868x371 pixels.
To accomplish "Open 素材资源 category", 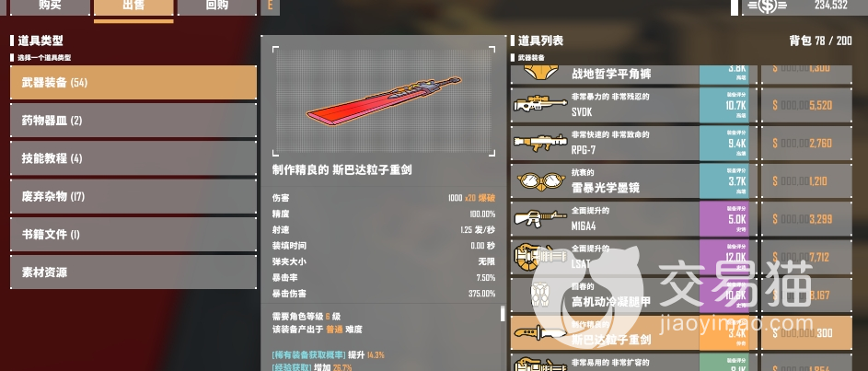I will 133,272.
